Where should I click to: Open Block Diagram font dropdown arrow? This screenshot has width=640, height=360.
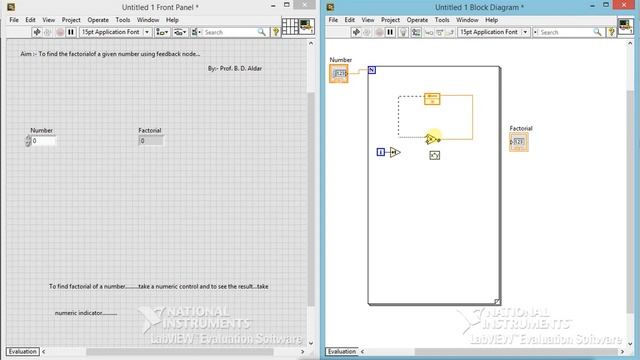pyautogui.click(x=525, y=32)
